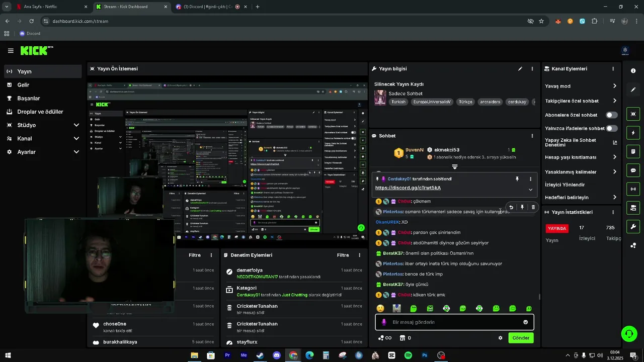Open the green support headset button

tap(628, 333)
